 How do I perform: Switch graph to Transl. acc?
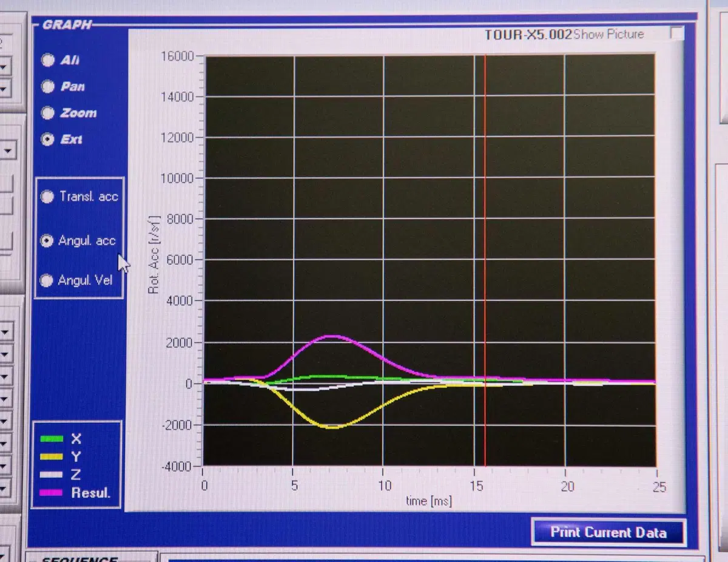pyautogui.click(x=46, y=197)
